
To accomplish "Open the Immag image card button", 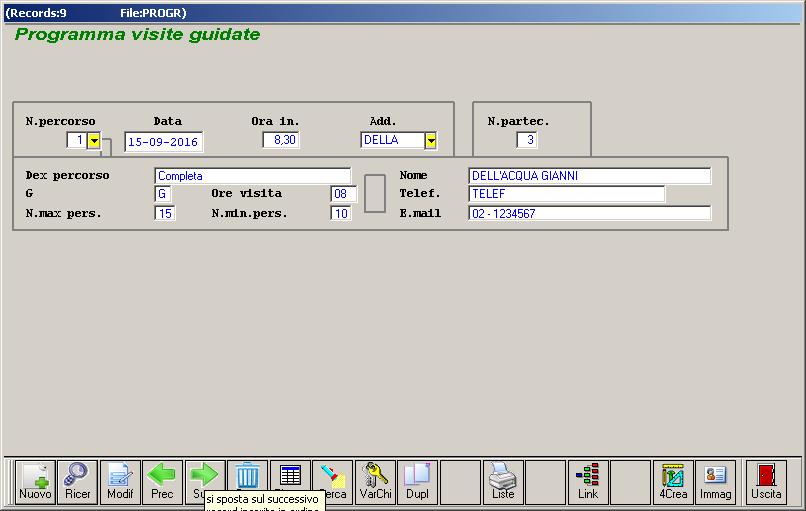I will click(716, 482).
